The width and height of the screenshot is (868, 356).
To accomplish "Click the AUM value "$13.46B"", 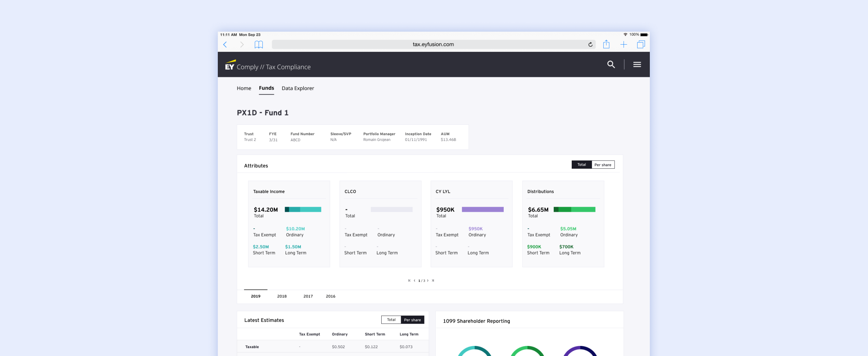I will click(x=449, y=140).
